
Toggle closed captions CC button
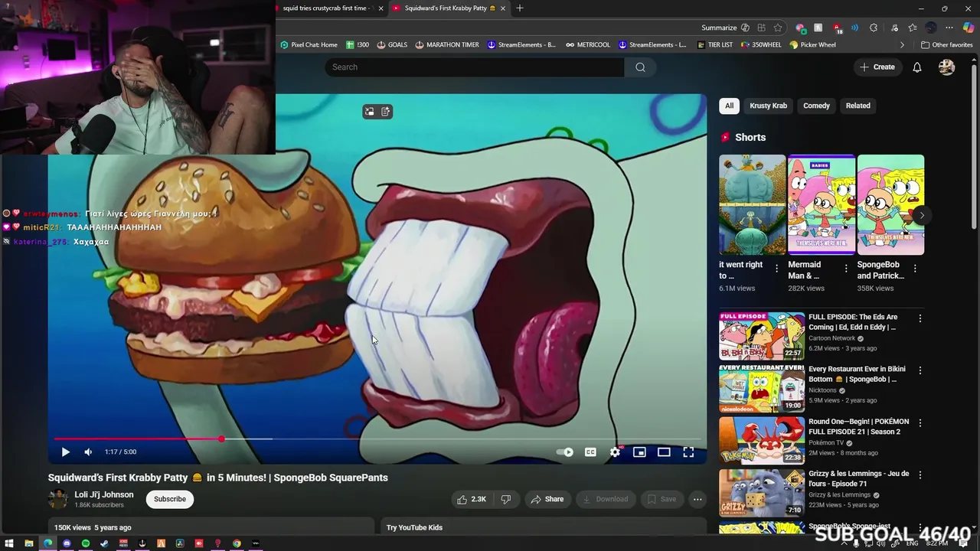(590, 452)
